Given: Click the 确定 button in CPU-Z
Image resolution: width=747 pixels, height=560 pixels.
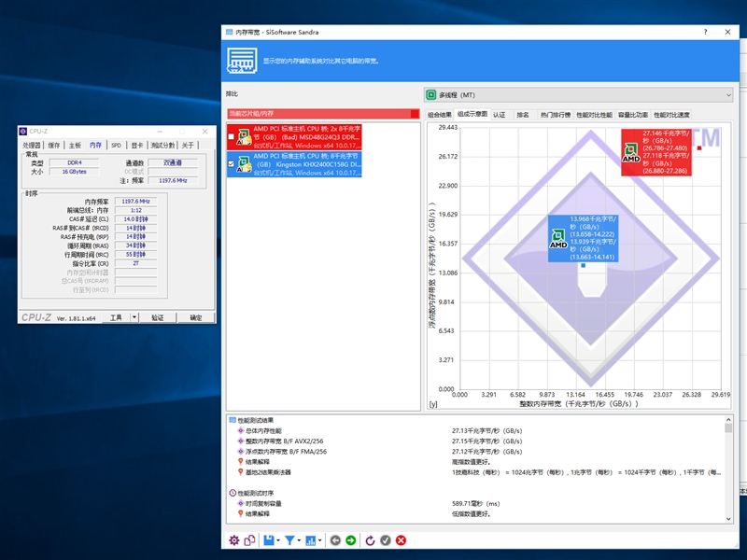Looking at the screenshot, I should pyautogui.click(x=196, y=317).
